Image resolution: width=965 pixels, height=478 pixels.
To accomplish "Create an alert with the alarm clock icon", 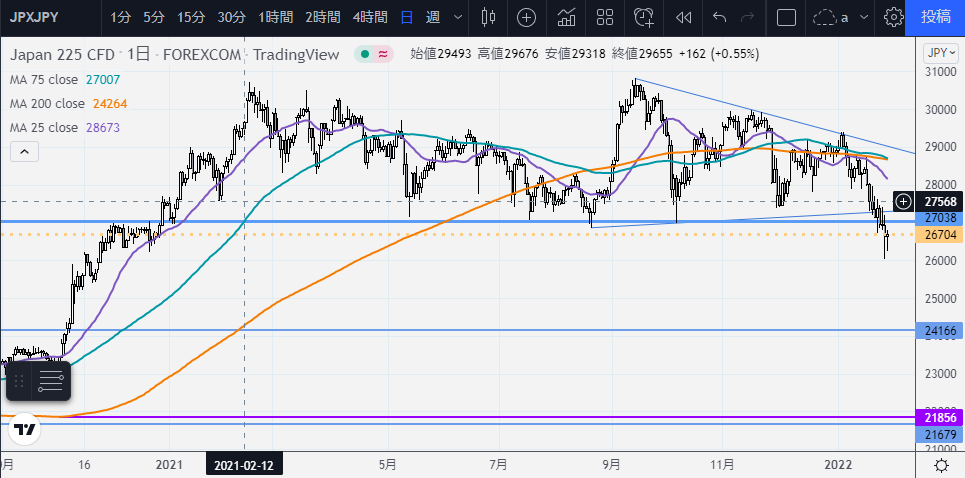I will pos(644,17).
